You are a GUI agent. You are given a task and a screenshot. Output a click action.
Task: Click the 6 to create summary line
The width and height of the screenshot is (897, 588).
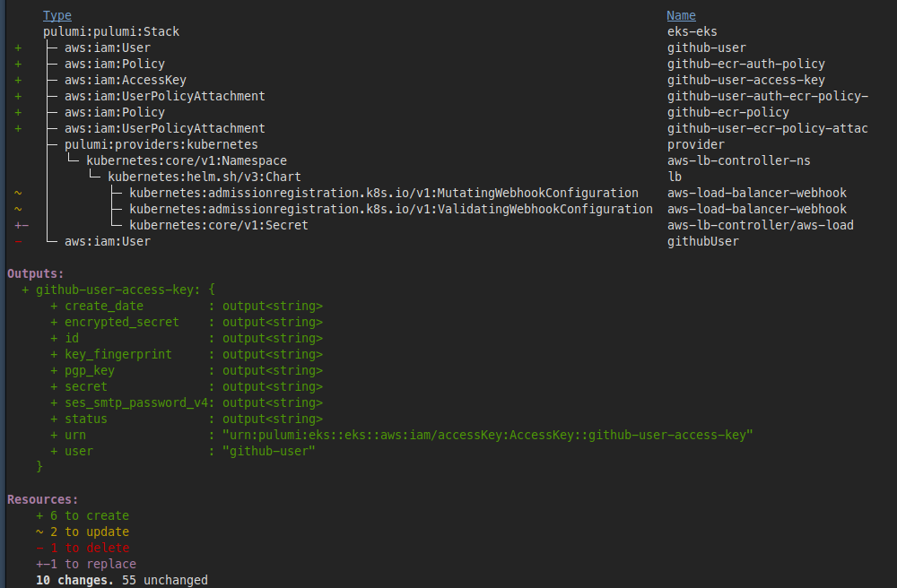(83, 515)
